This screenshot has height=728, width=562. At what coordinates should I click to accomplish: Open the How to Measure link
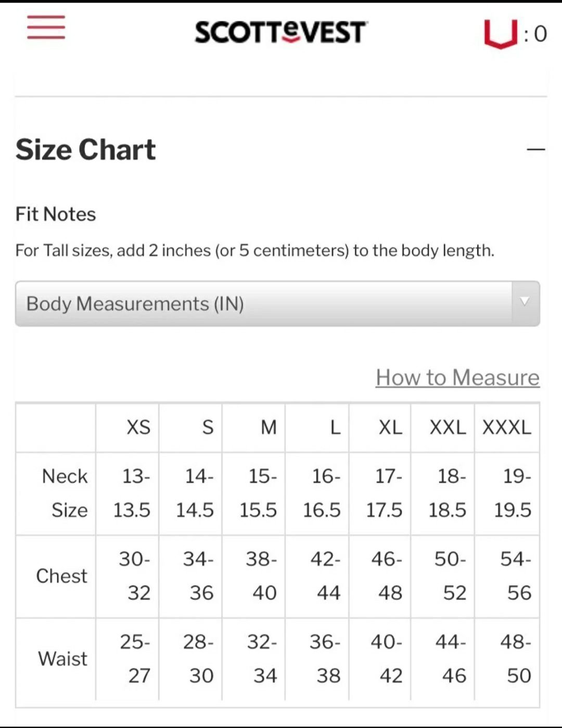[457, 377]
